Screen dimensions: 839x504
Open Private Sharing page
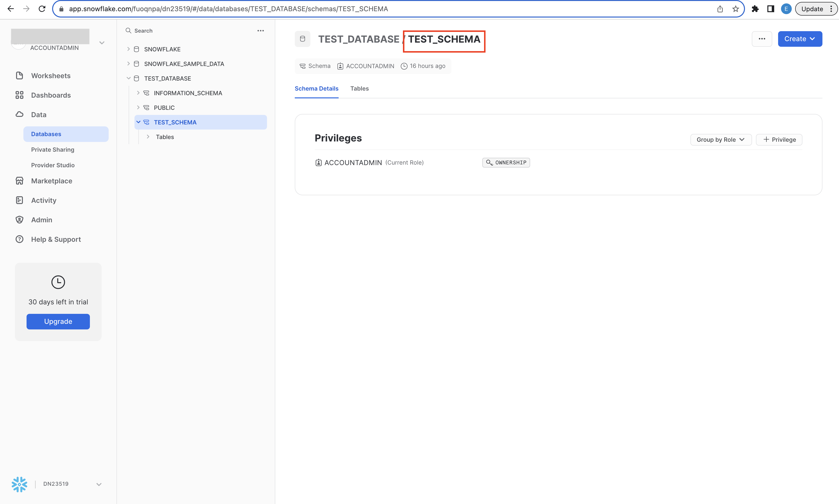(x=53, y=149)
